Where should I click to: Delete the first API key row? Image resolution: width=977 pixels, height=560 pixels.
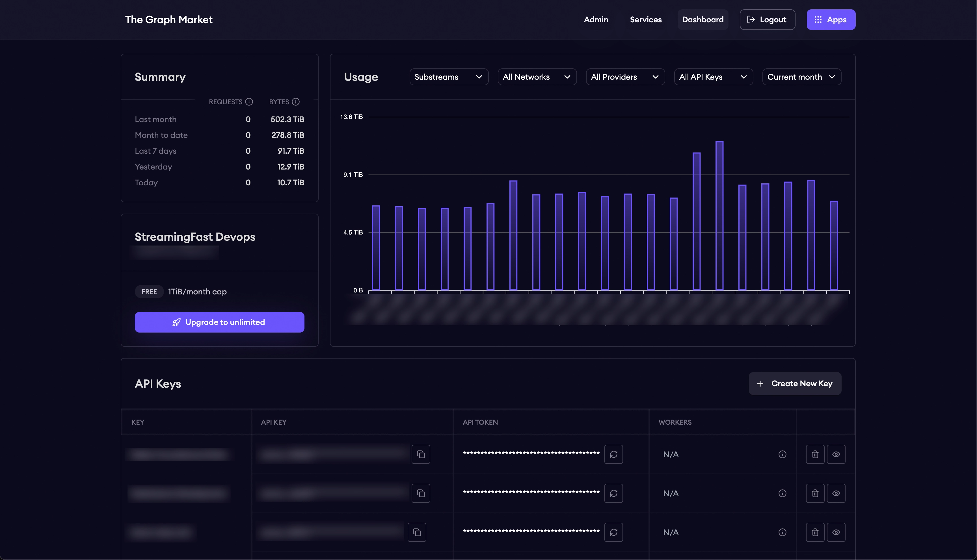(x=815, y=455)
